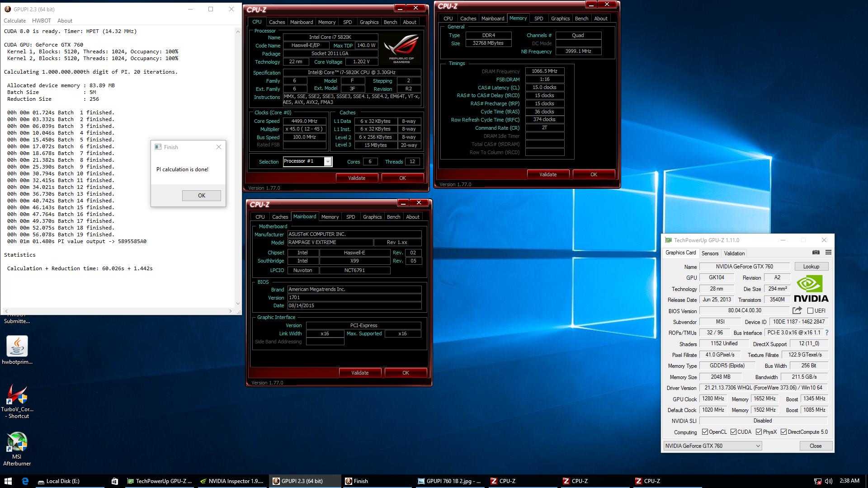868x488 pixels.
Task: Click the GPUPI window title icon
Action: coord(8,9)
